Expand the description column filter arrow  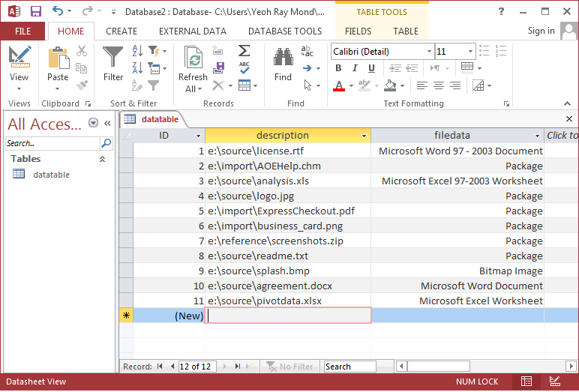click(364, 136)
